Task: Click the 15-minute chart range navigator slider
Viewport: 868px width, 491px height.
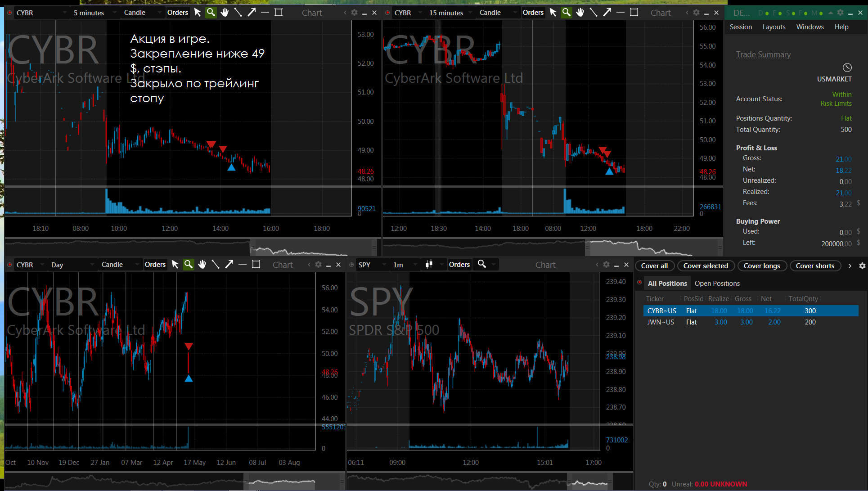Action: click(x=653, y=248)
